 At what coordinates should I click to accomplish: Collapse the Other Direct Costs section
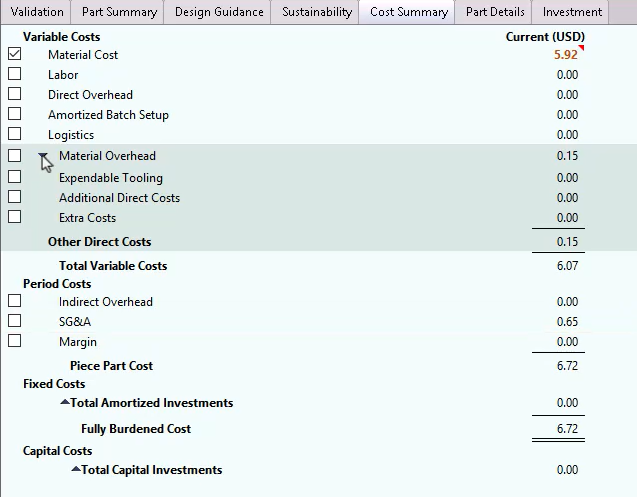click(x=44, y=157)
